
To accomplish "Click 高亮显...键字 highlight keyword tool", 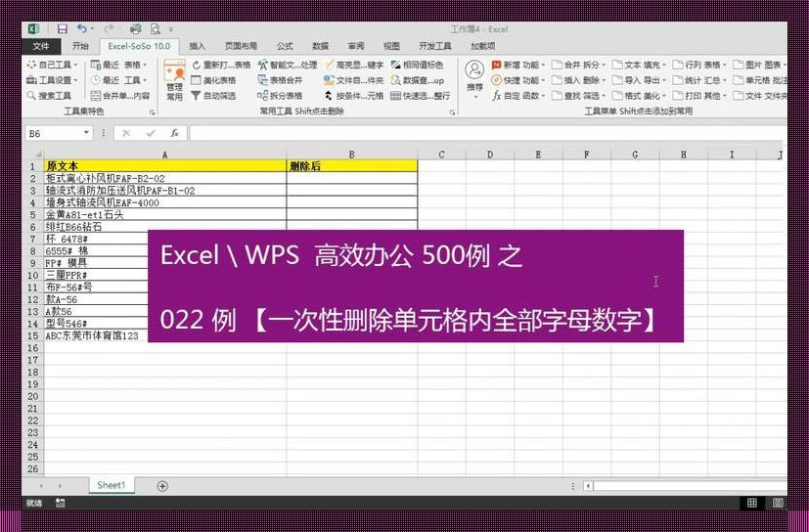I will pos(354,65).
